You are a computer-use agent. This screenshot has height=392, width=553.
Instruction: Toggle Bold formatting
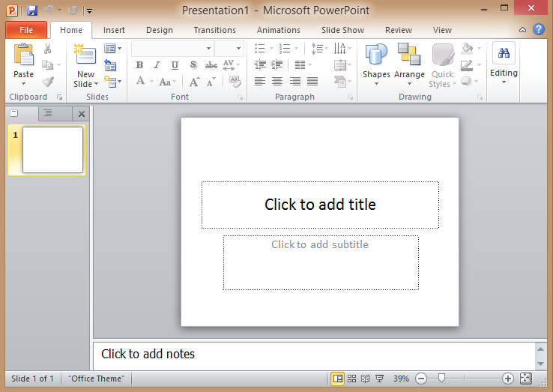coord(139,65)
